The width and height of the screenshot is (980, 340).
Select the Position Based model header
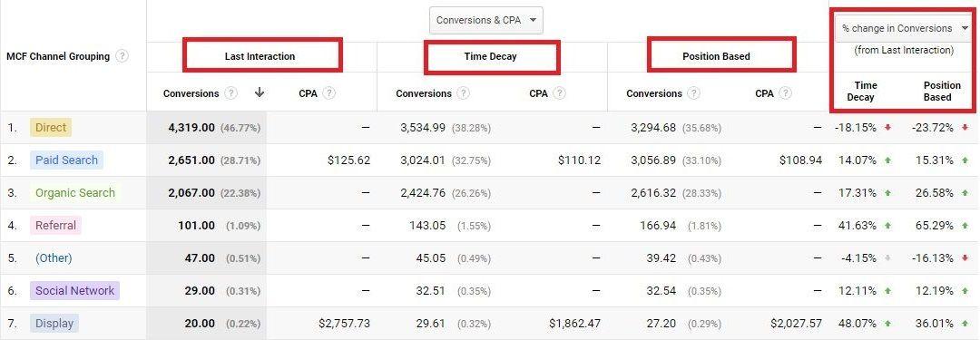point(716,56)
